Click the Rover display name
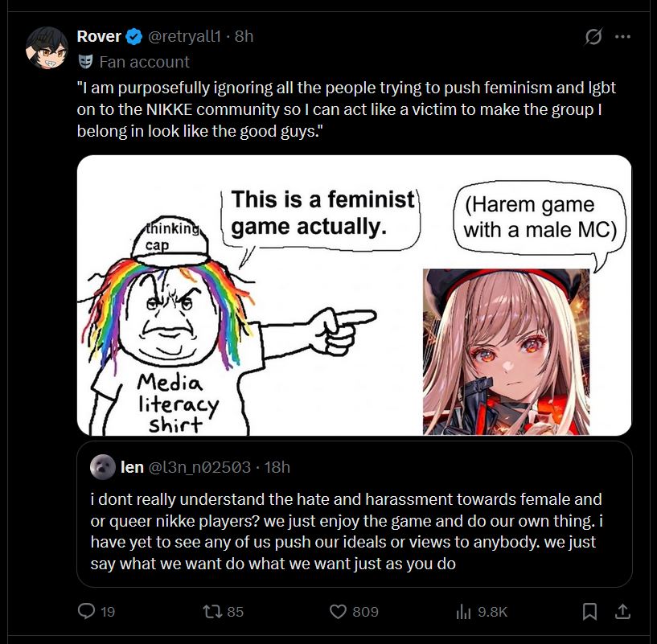 pos(99,36)
